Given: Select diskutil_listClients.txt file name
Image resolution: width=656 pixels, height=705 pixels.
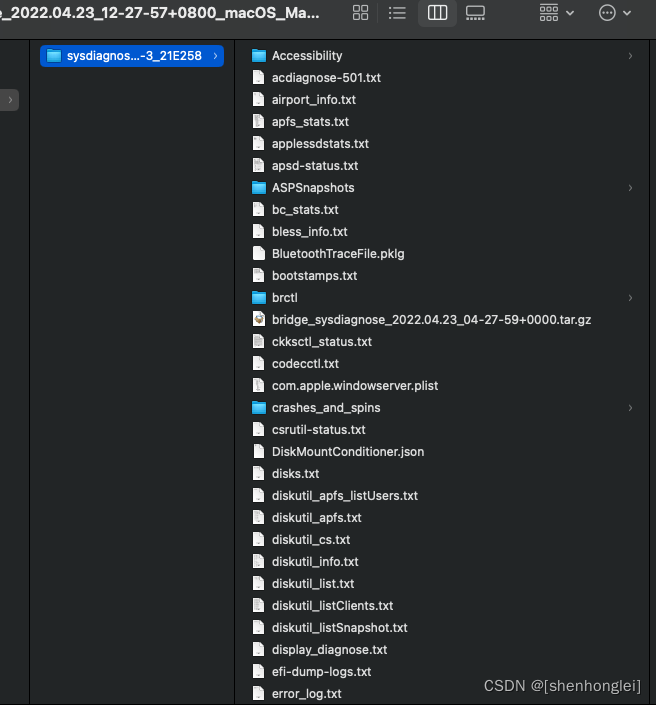Looking at the screenshot, I should 332,606.
